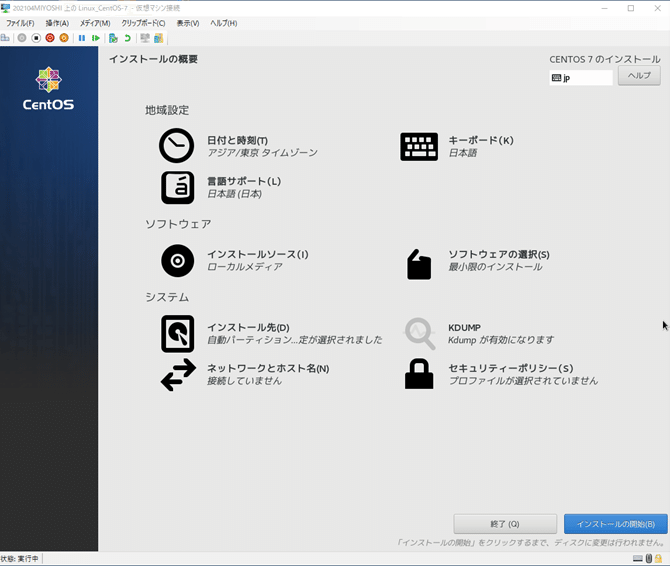670x566 pixels.
Task: Select the セキュリティーポリシー(S) label
Action: pyautogui.click(x=511, y=368)
